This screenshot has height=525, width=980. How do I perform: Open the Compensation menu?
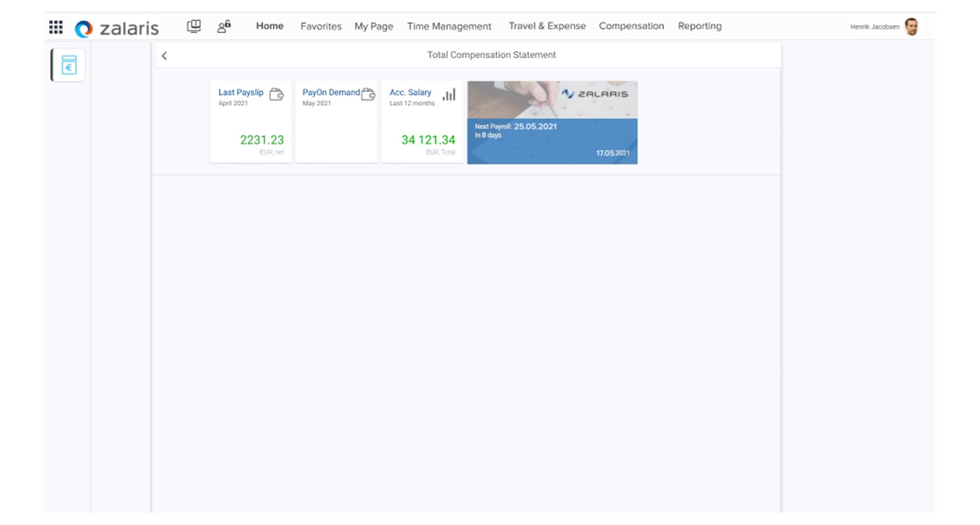[x=631, y=26]
